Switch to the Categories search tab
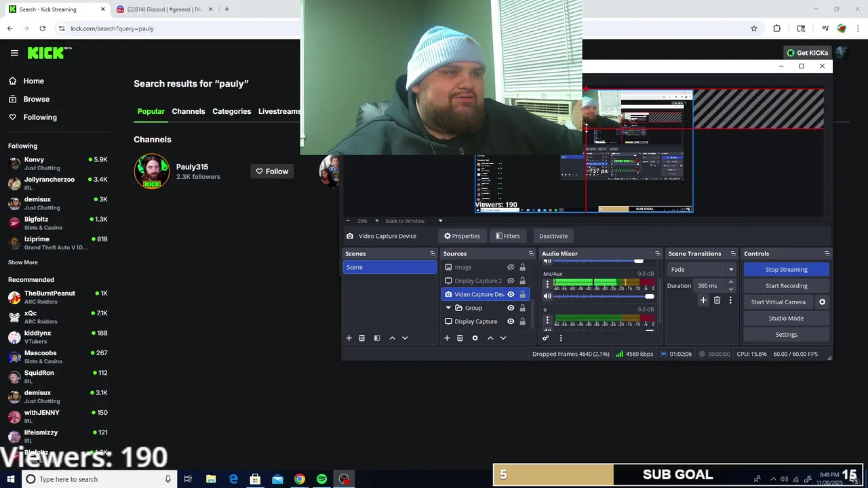Viewport: 868px width, 488px height. 231,111
